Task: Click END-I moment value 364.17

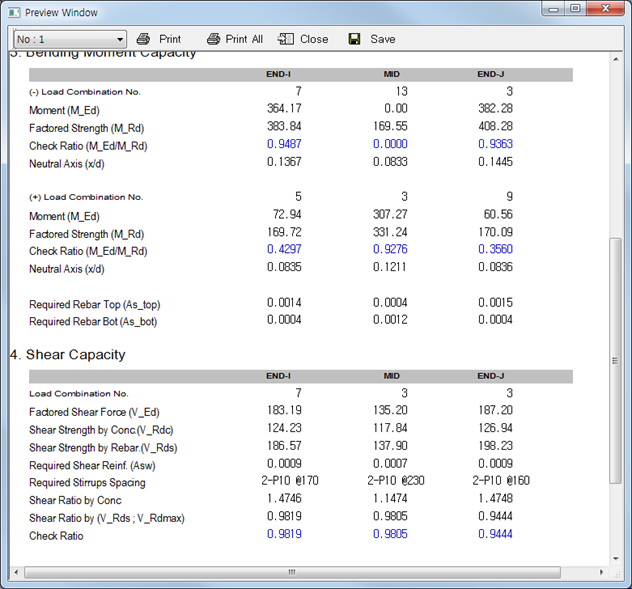Action: [284, 108]
